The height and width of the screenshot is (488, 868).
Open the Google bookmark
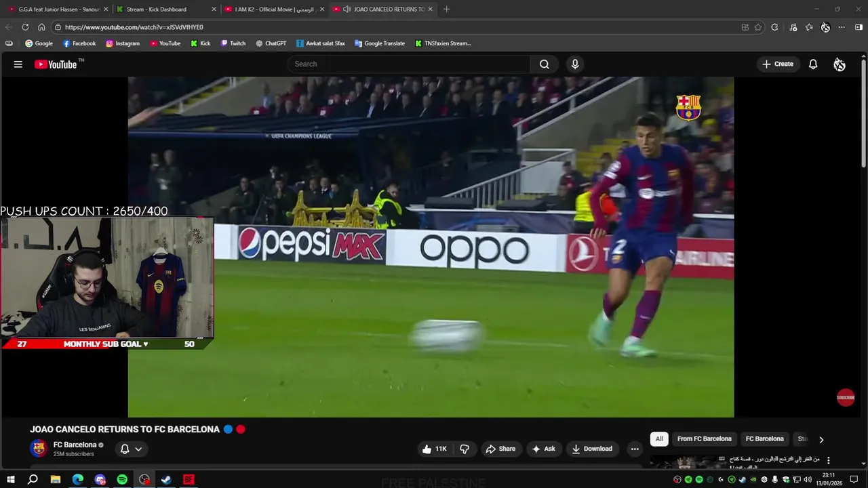[39, 43]
